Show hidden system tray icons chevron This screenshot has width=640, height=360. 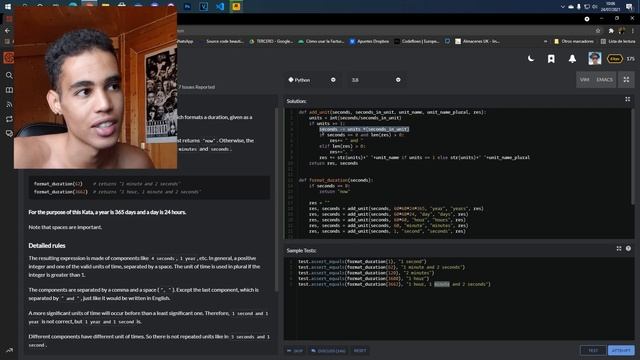pyautogui.click(x=562, y=7)
